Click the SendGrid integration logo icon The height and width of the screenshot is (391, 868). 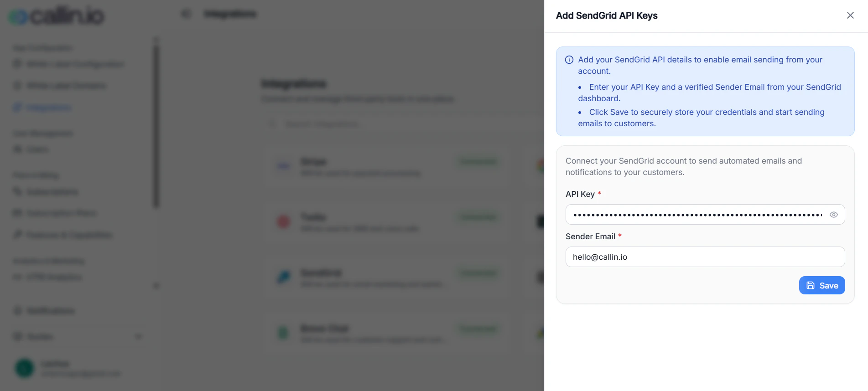pos(283,277)
